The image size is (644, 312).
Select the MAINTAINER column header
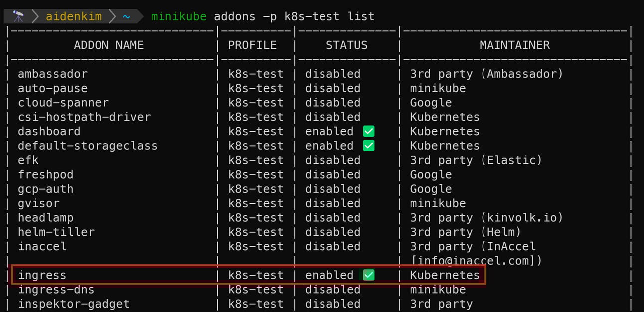(x=515, y=45)
